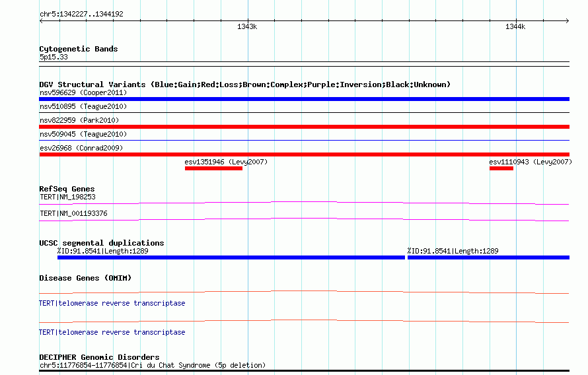
Task: Click the left arrowhead of the ruler
Action: pos(41,21)
